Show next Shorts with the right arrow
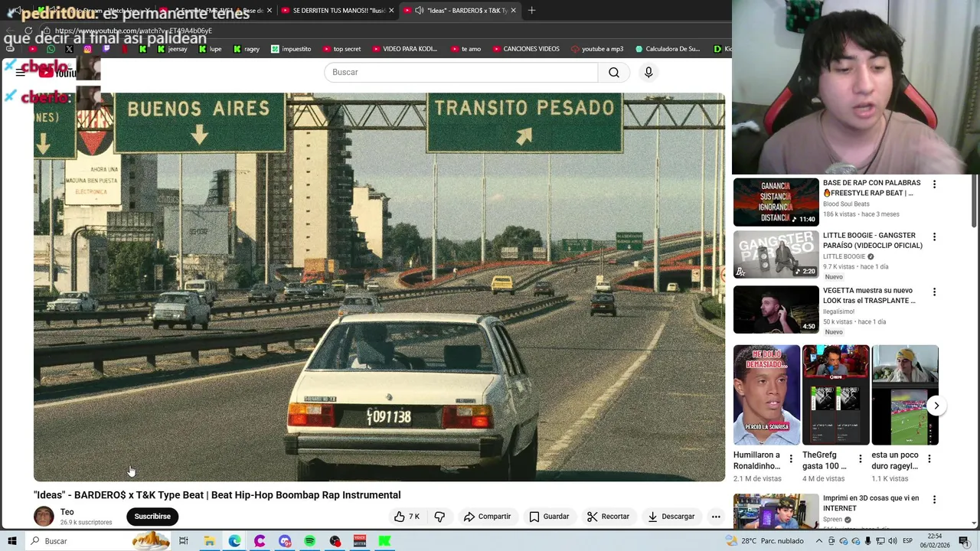The width and height of the screenshot is (980, 551). [936, 406]
